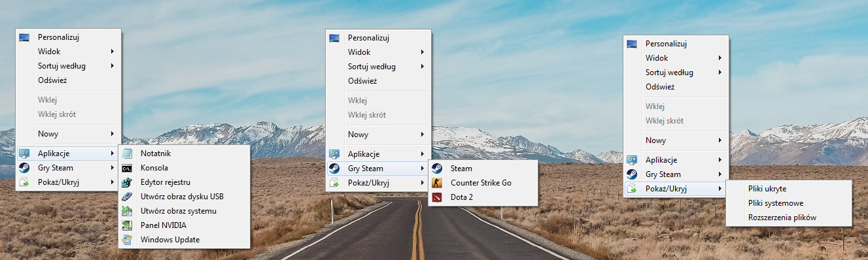Click Personalizuj icon in menu with Steam submenu open
868x260 pixels.
pyautogui.click(x=334, y=38)
